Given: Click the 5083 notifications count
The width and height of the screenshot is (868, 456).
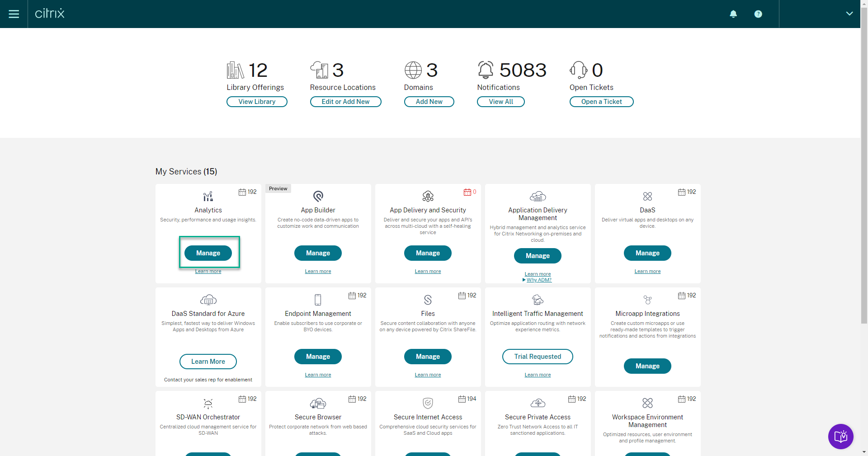Looking at the screenshot, I should [523, 70].
